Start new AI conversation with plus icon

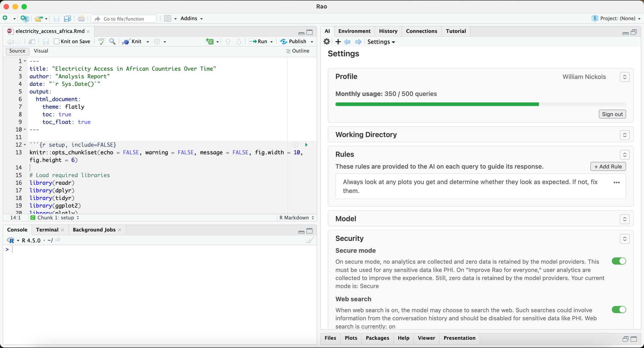click(x=338, y=42)
